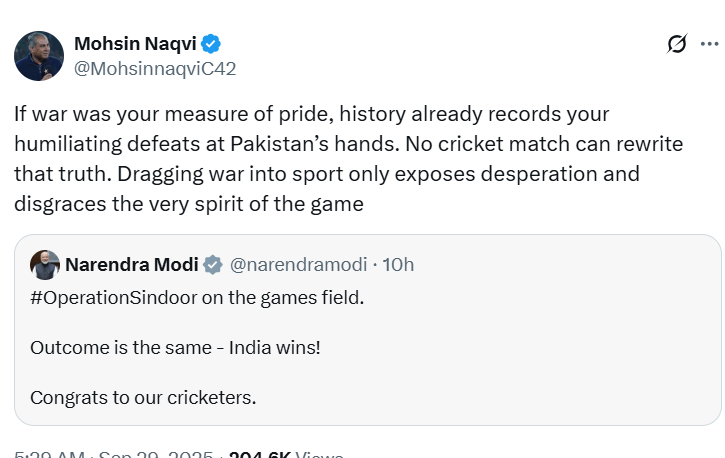725x458 pixels.
Task: Open Mohsin Naqvi's profile picture
Action: click(x=39, y=56)
